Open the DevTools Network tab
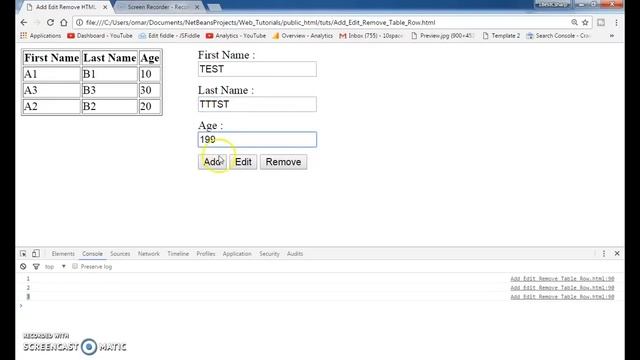Image resolution: width=640 pixels, height=360 pixels. [149, 253]
